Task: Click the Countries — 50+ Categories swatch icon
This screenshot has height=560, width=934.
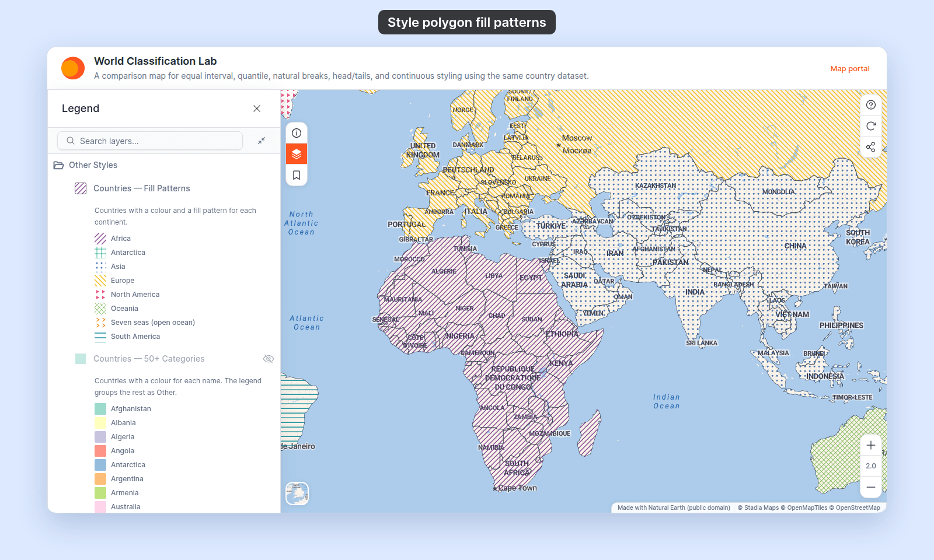Action: pyautogui.click(x=81, y=359)
